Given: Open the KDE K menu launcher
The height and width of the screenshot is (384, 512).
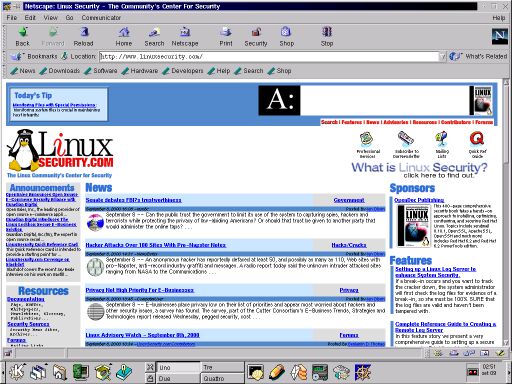Looking at the screenshot, I should click(17, 372).
